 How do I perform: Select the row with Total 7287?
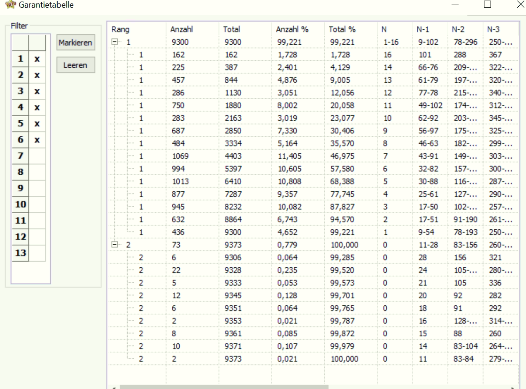[314, 194]
